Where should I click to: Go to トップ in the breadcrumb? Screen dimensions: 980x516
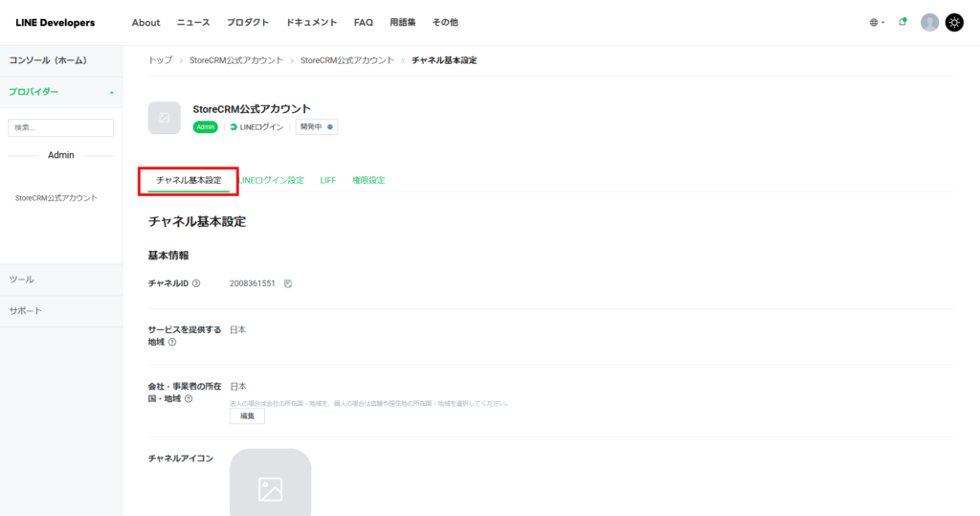click(160, 60)
